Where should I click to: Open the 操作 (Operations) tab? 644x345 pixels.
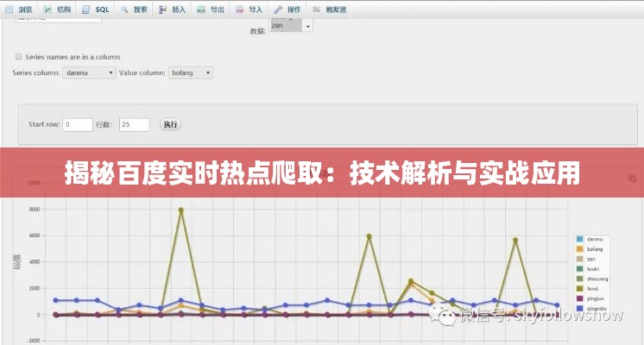click(x=287, y=9)
